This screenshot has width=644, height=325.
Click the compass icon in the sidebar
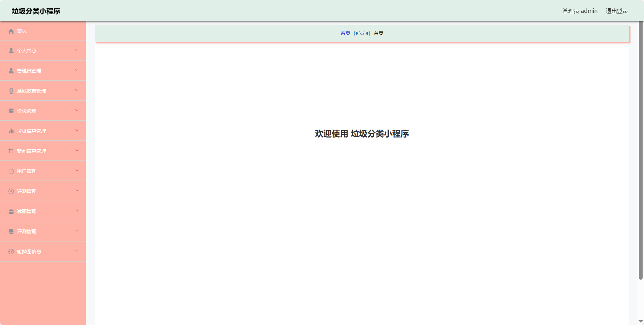tap(11, 191)
